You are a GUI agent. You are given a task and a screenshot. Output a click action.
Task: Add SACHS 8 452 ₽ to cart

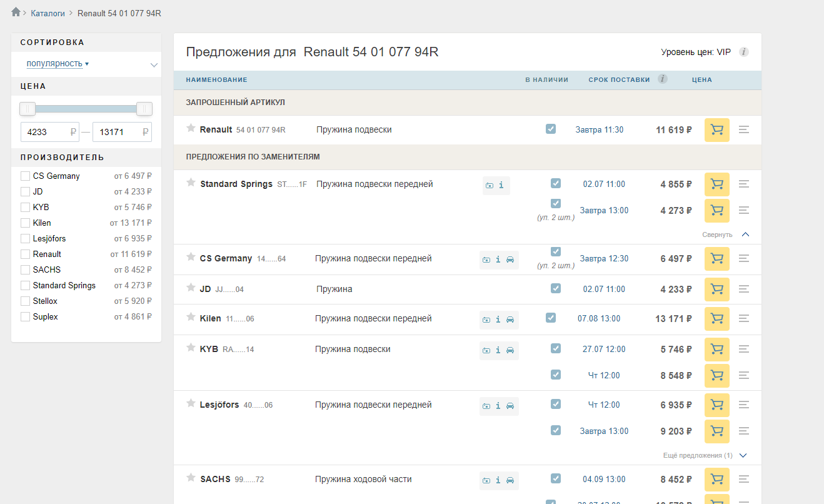tap(717, 480)
